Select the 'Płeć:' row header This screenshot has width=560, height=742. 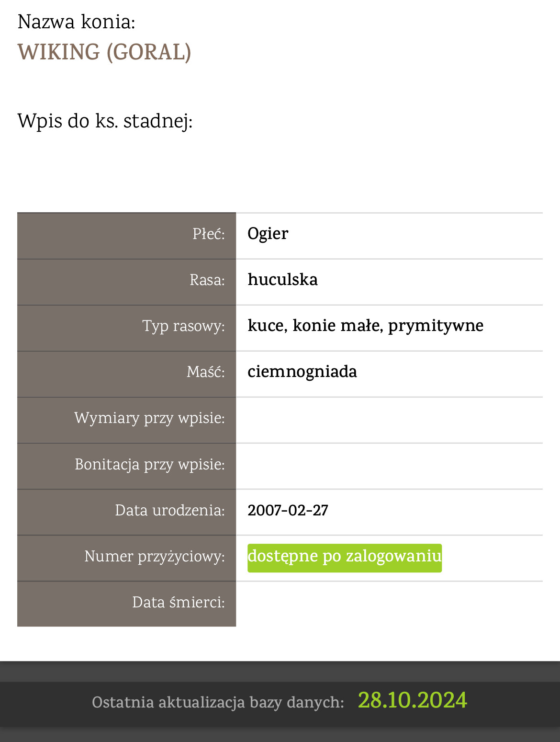208,234
